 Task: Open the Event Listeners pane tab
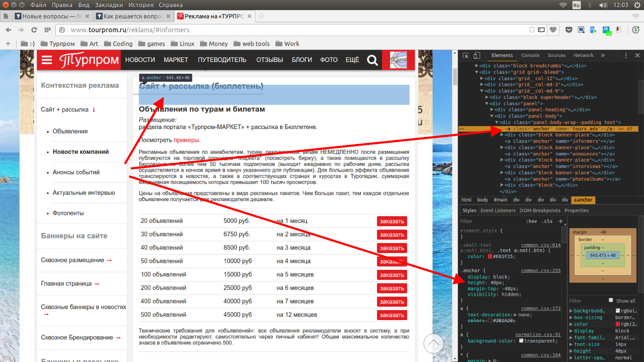(x=498, y=211)
